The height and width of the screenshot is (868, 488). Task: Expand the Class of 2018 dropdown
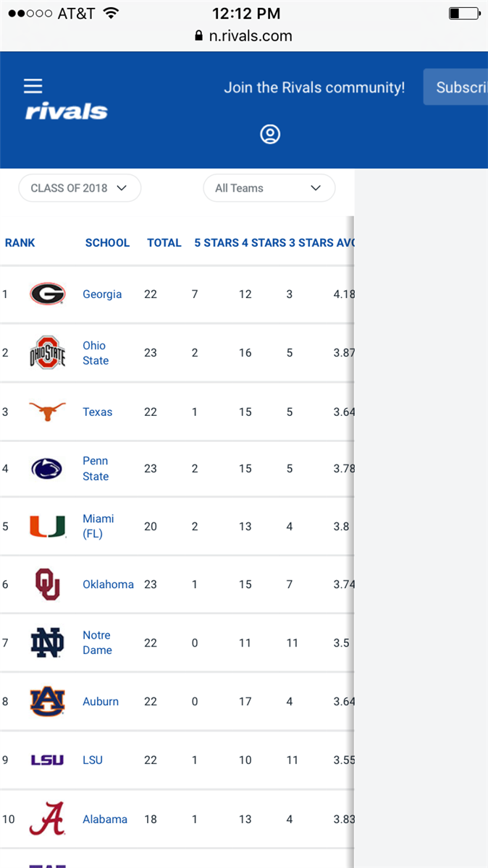(x=80, y=188)
